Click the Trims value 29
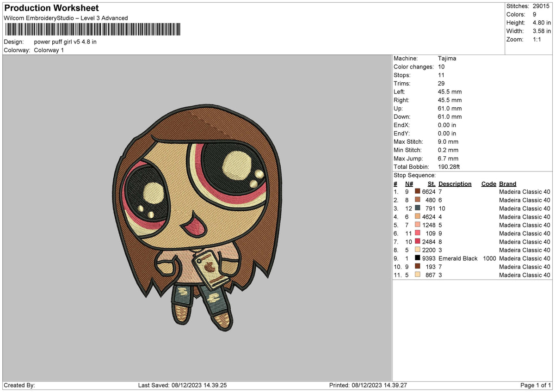Image resolution: width=555 pixels, height=392 pixels. (x=442, y=83)
